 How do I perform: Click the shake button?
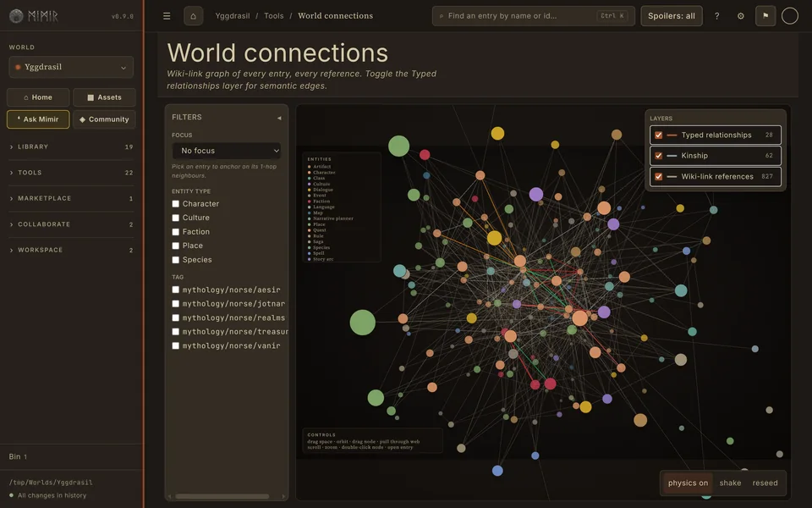[x=730, y=483]
